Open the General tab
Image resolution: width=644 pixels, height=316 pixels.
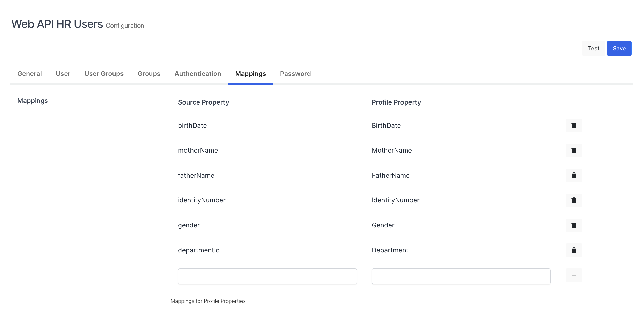[29, 74]
